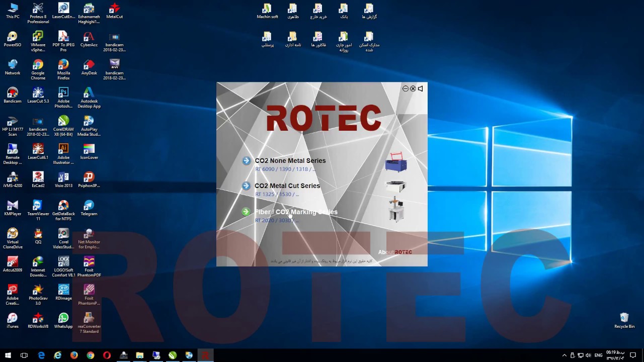The width and height of the screenshot is (644, 362).
Task: Select the iTunes desktop icon
Action: 13,321
